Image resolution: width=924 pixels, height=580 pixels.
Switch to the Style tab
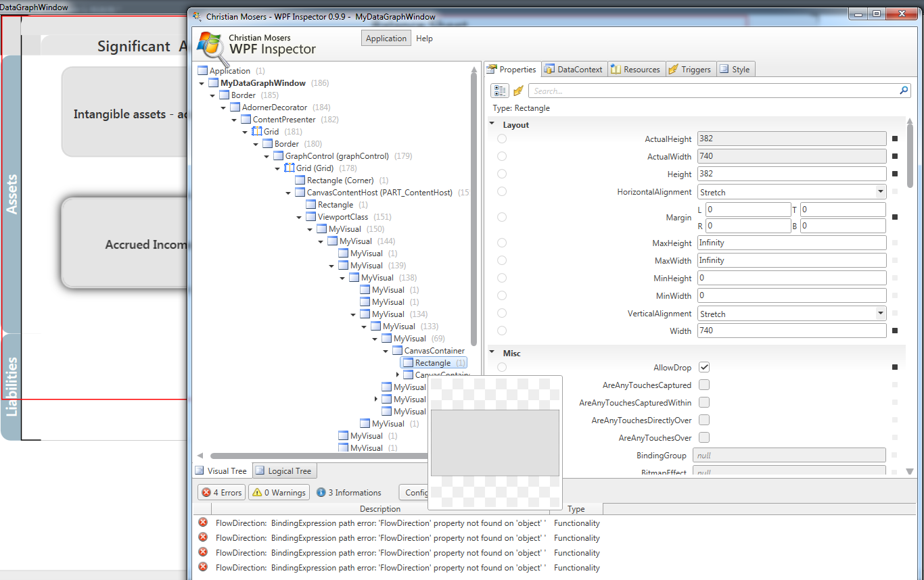point(735,69)
